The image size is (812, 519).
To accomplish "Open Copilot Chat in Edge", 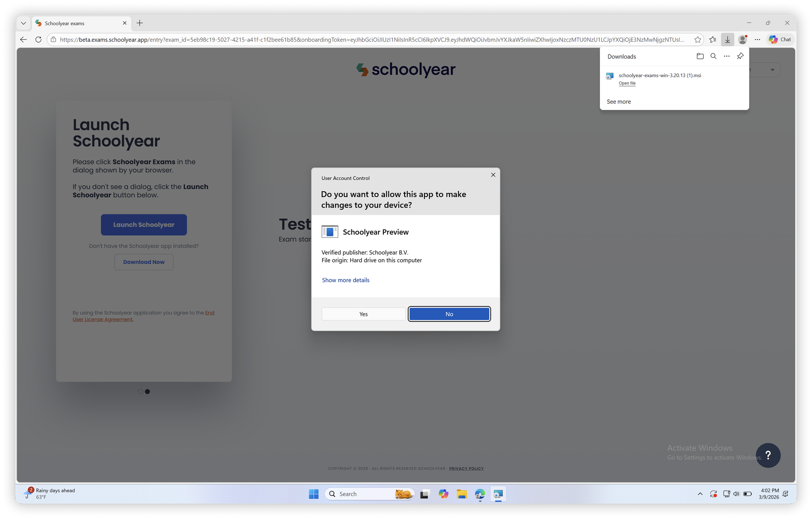I will click(x=779, y=40).
